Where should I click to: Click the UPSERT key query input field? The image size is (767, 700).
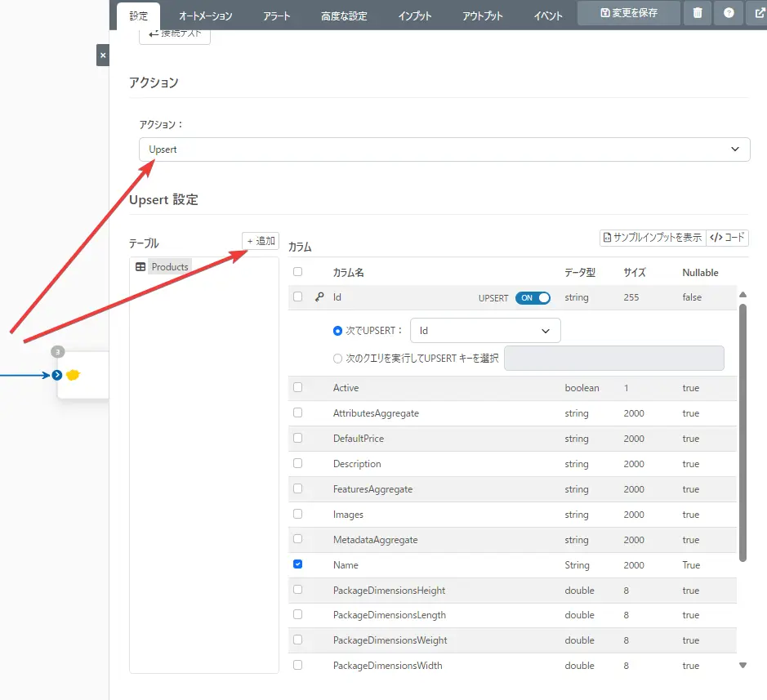(x=614, y=359)
